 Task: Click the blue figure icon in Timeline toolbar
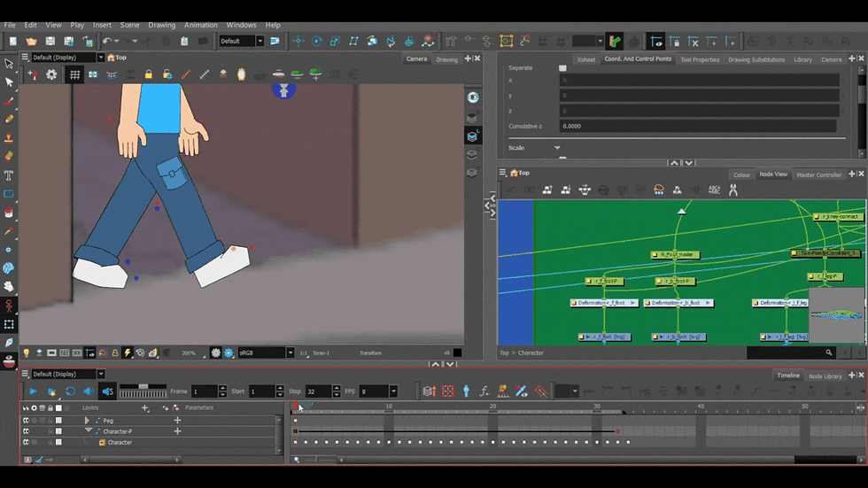click(466, 391)
